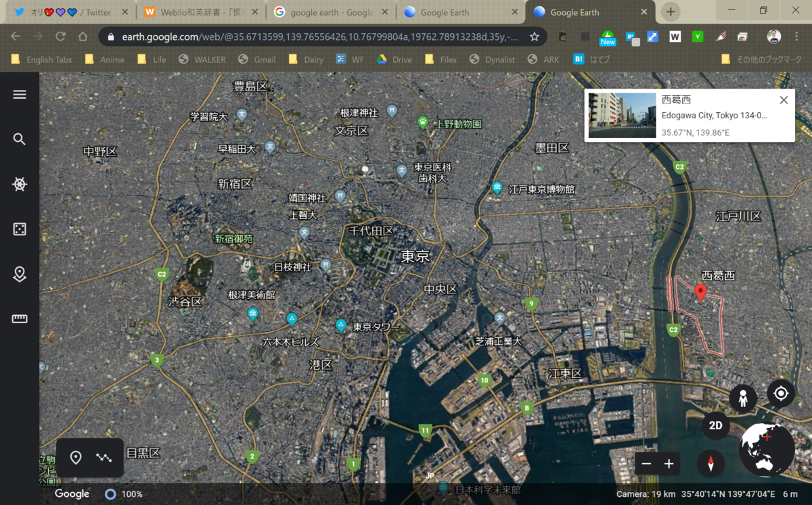The image size is (812, 505).
Task: Zoom in with the plus button
Action: (x=669, y=464)
